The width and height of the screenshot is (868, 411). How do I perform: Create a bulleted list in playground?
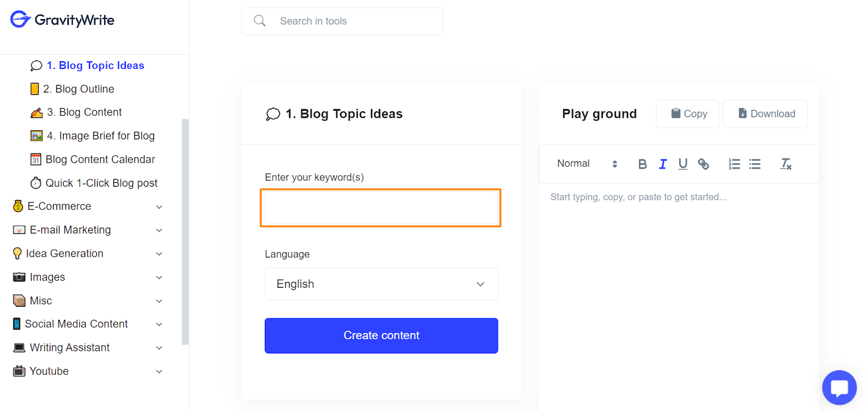point(755,164)
